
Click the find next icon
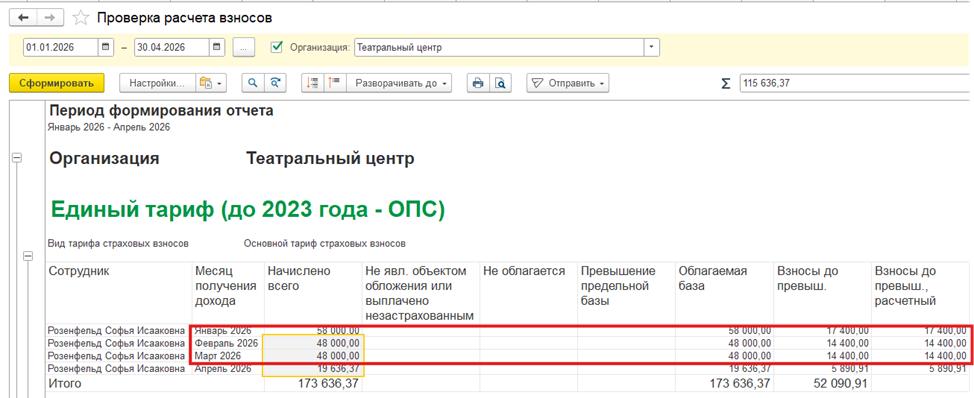(275, 83)
